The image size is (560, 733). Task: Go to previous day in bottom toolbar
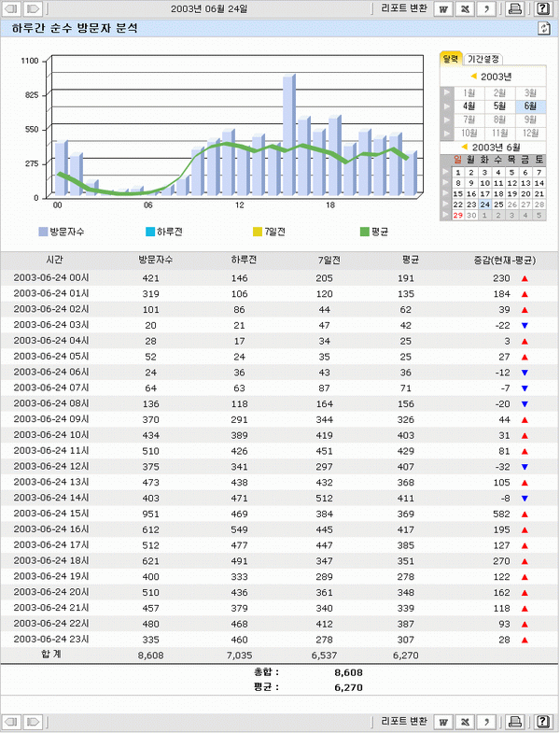coord(12,722)
